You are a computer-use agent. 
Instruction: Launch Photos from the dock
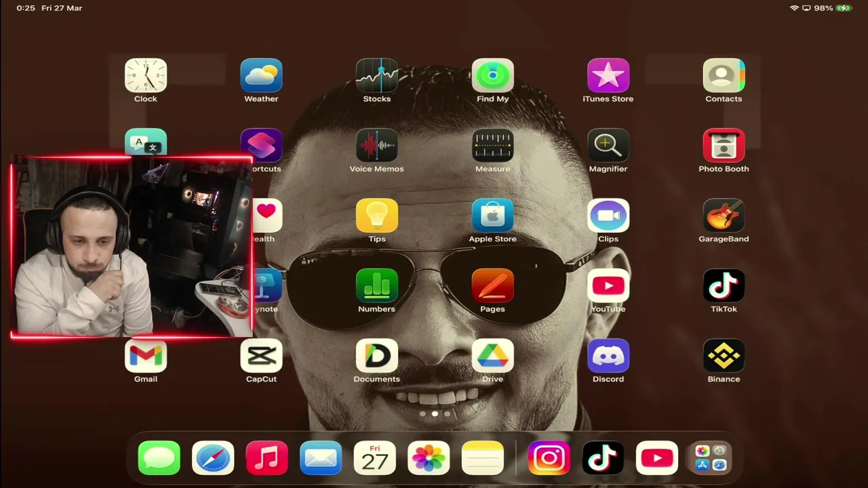[429, 458]
